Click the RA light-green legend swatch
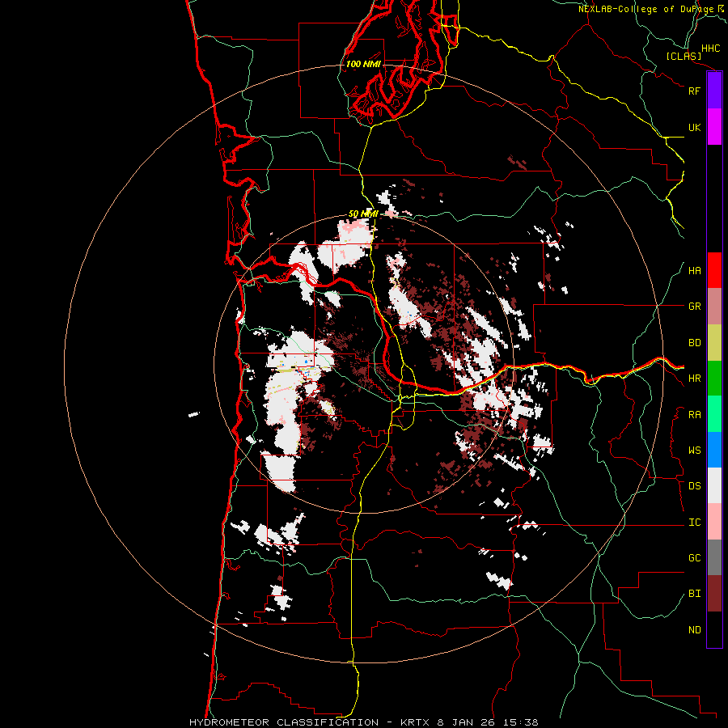 pos(714,414)
